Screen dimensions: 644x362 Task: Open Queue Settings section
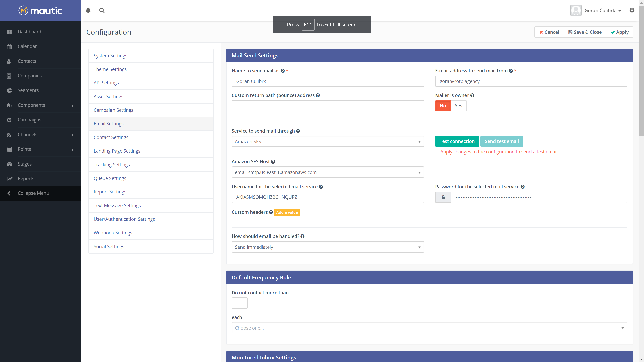(151, 178)
